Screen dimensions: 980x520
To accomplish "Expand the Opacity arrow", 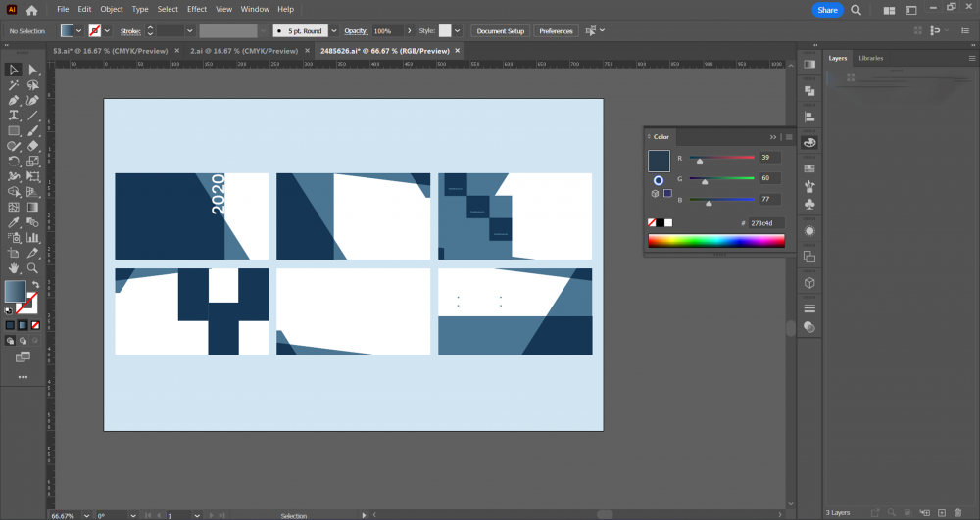I will pos(410,30).
